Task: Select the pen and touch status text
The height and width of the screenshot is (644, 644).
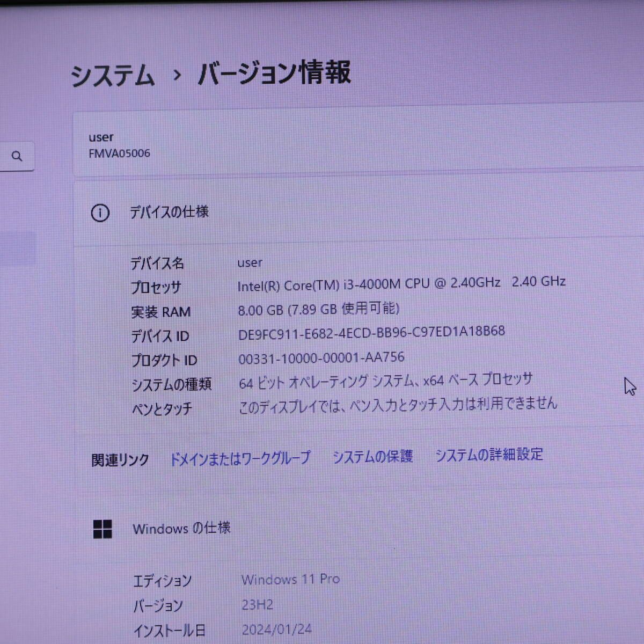Action: coord(398,405)
